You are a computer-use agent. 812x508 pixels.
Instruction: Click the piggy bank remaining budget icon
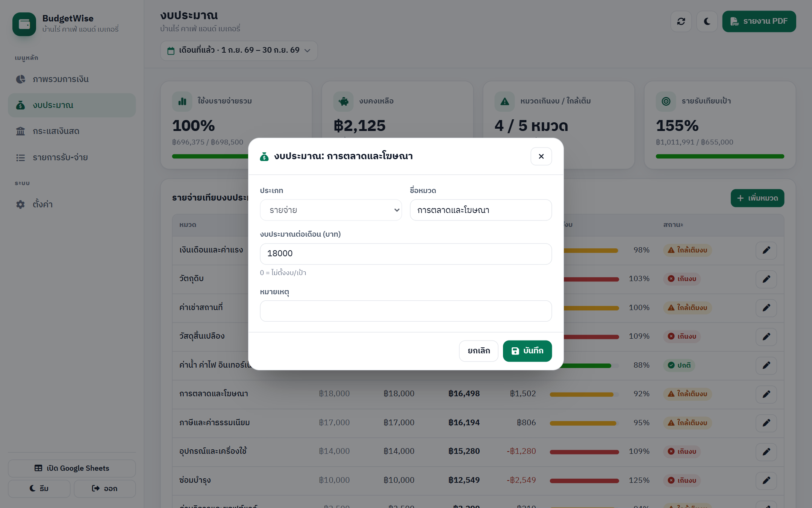[x=343, y=101]
